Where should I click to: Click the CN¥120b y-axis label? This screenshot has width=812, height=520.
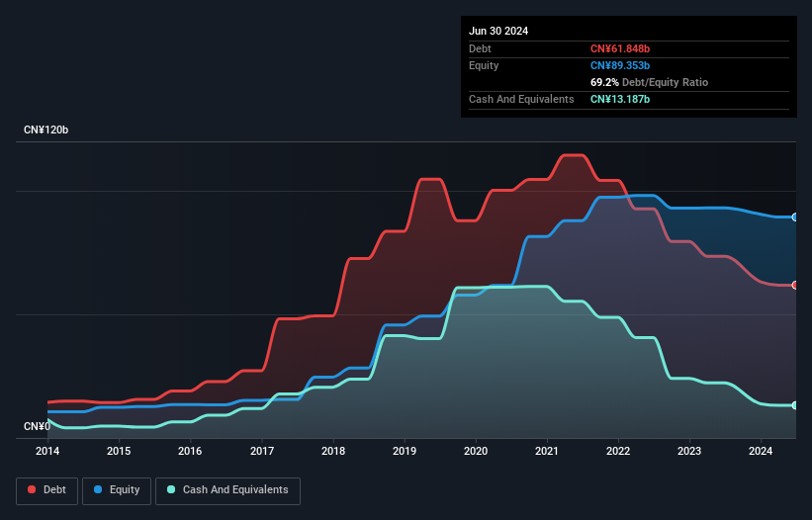coord(46,130)
